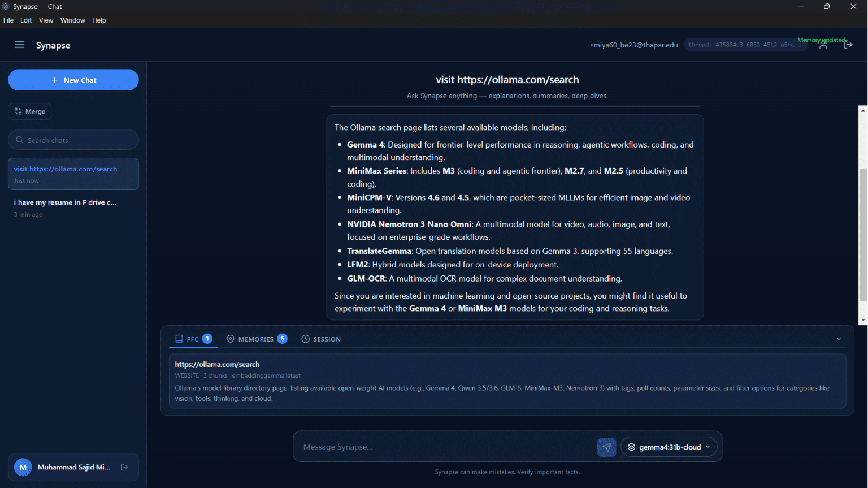Click the 'MiniMax Series' bullet heading
868x488 pixels.
click(377, 171)
